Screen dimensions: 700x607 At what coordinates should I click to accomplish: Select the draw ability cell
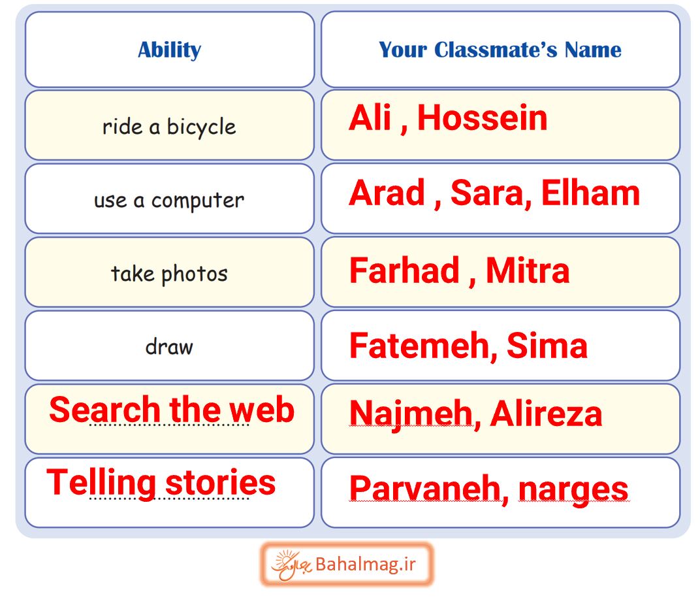[x=170, y=346]
